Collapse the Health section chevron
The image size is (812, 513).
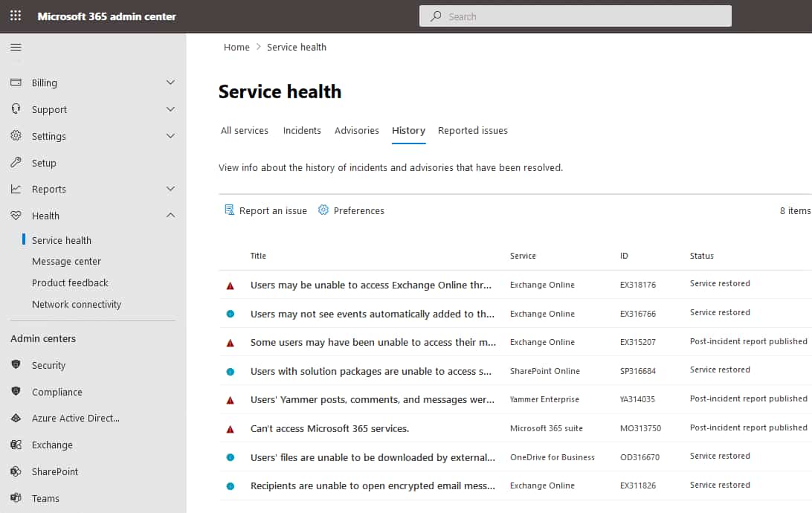pos(171,216)
